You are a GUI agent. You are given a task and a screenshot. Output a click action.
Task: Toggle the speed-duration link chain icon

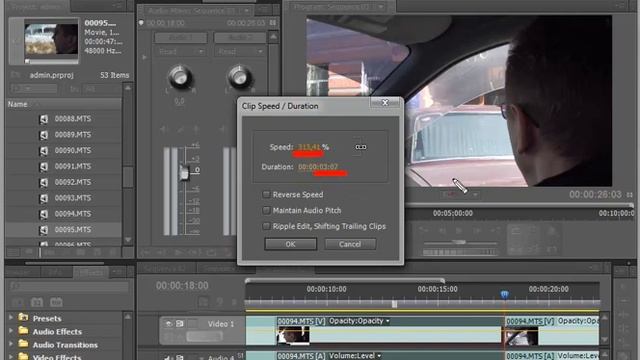[x=360, y=147]
